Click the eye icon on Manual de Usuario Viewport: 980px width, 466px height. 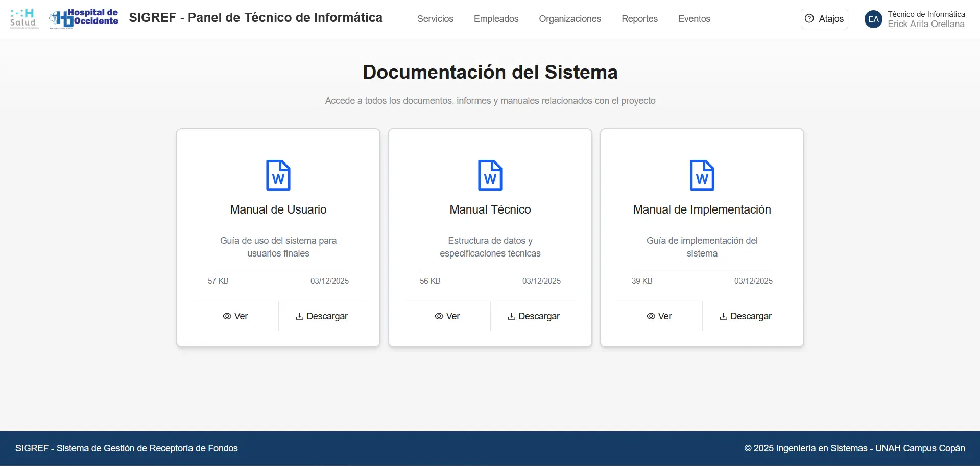click(x=227, y=316)
